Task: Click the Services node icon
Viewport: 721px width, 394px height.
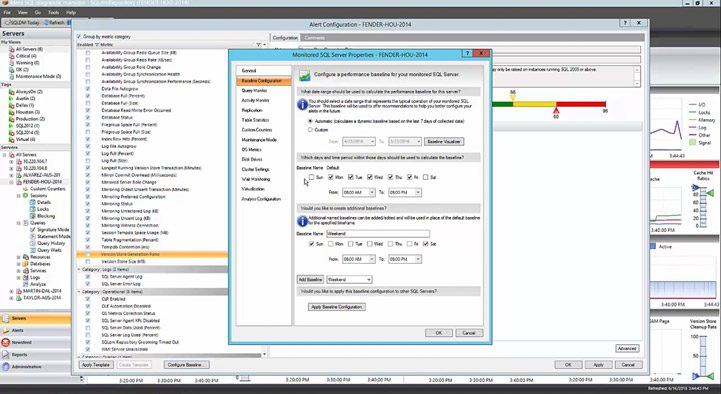Action: (26, 271)
